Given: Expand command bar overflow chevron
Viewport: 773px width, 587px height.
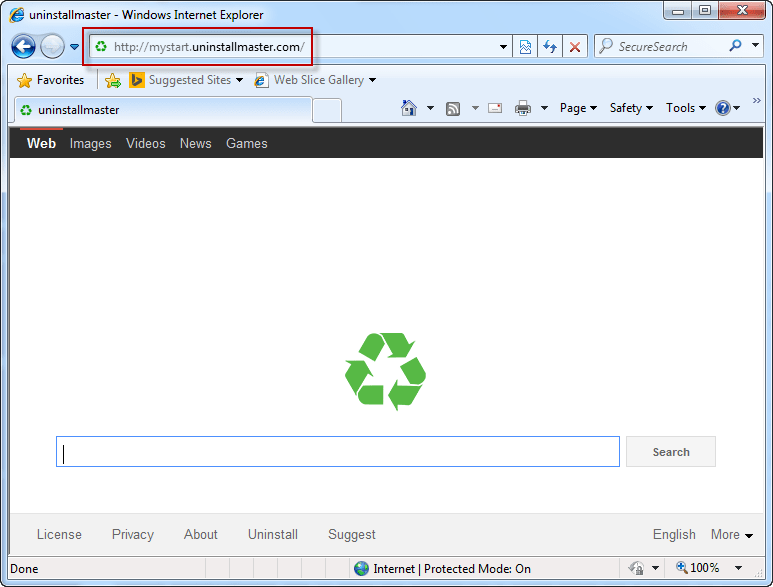Looking at the screenshot, I should coord(757,101).
